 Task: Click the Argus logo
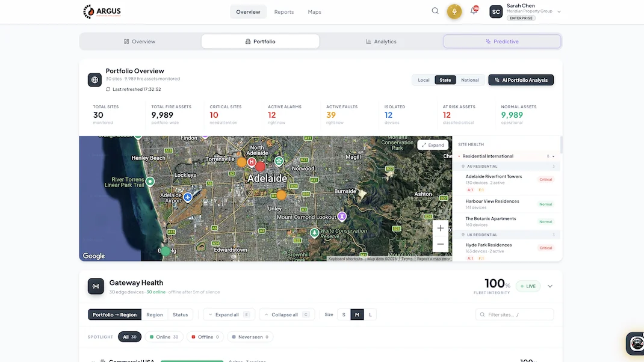tap(102, 11)
